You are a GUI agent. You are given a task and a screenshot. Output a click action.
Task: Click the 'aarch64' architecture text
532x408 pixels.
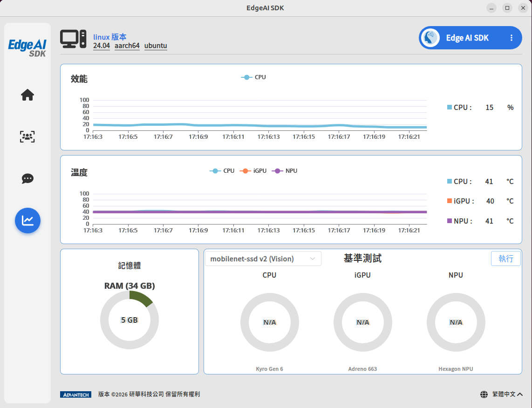pos(127,46)
